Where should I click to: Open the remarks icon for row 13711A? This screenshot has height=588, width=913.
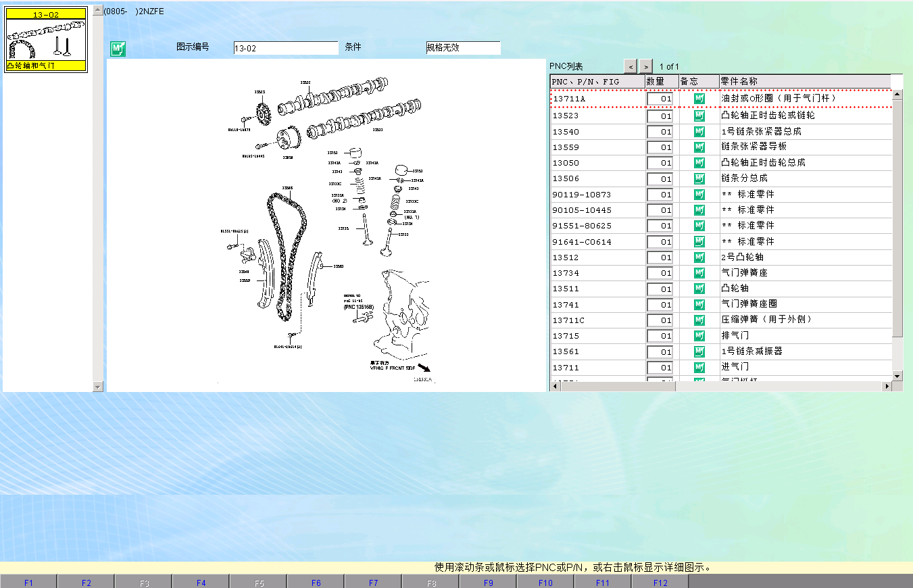pos(699,99)
